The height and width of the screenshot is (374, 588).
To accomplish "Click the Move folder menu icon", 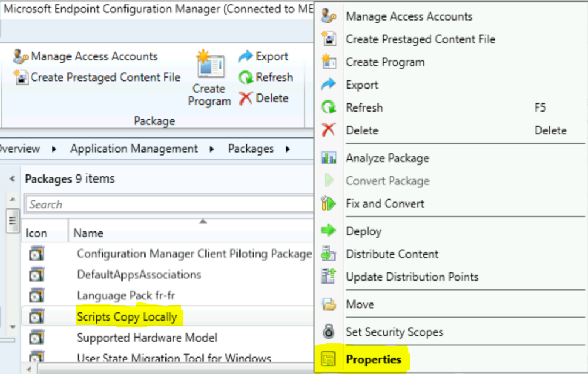I will pos(329,304).
